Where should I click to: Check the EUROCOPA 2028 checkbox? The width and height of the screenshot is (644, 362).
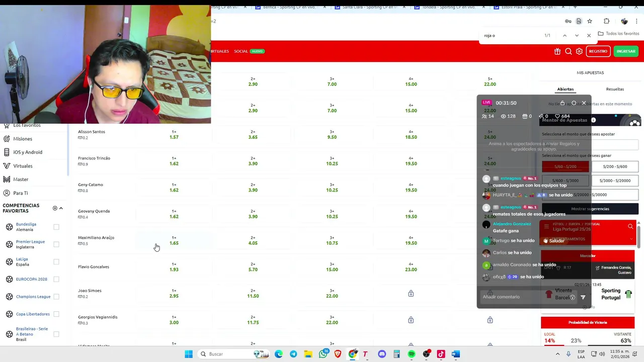[56, 279]
